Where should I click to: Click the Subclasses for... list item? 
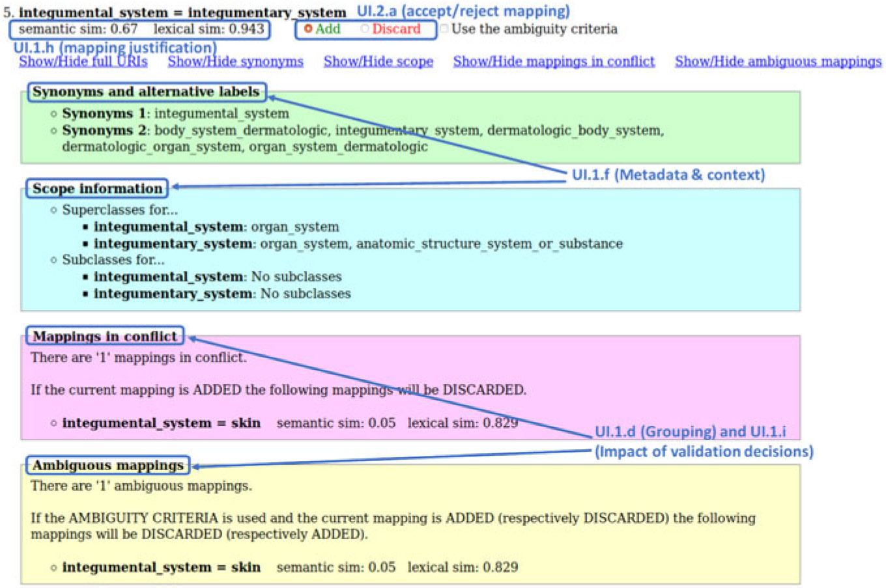click(x=113, y=260)
